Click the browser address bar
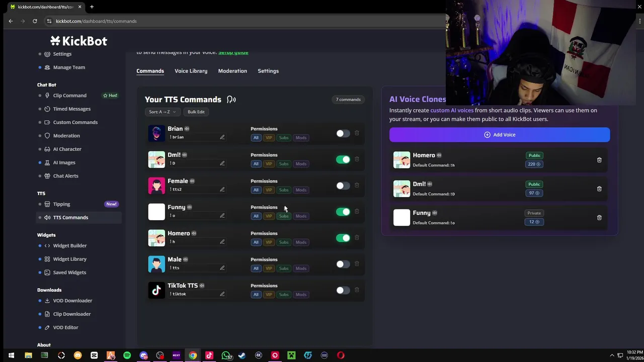Viewport: 644px width, 362px height. point(242,21)
